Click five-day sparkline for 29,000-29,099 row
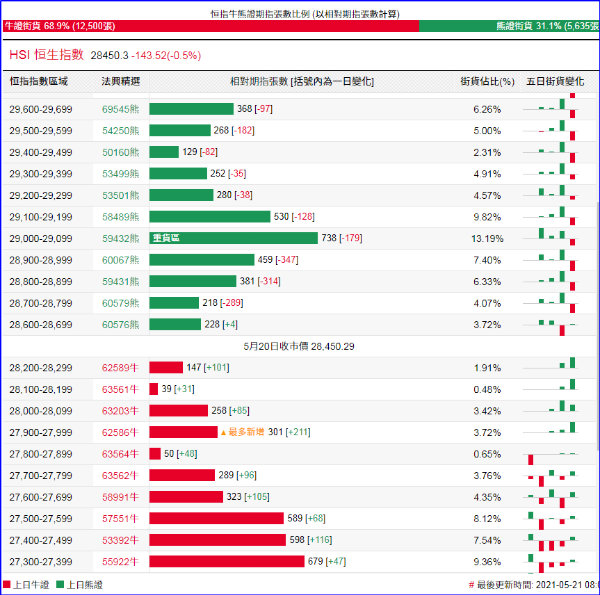The width and height of the screenshot is (600, 595). click(551, 237)
